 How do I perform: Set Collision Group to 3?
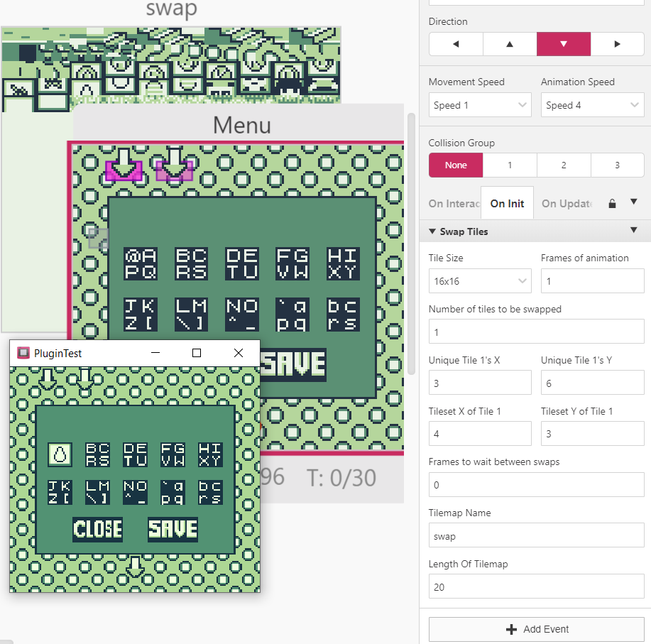pyautogui.click(x=617, y=165)
